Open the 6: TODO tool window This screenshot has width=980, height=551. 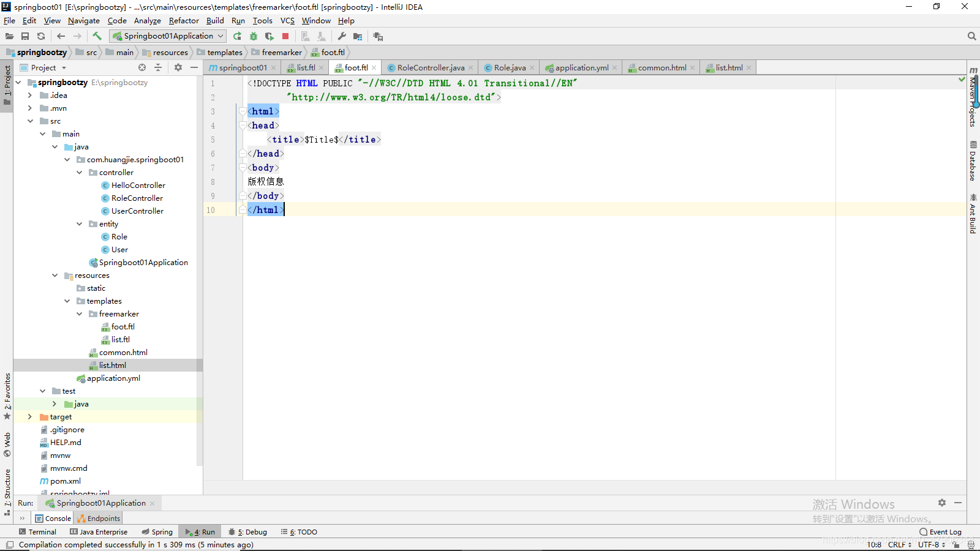click(x=299, y=531)
